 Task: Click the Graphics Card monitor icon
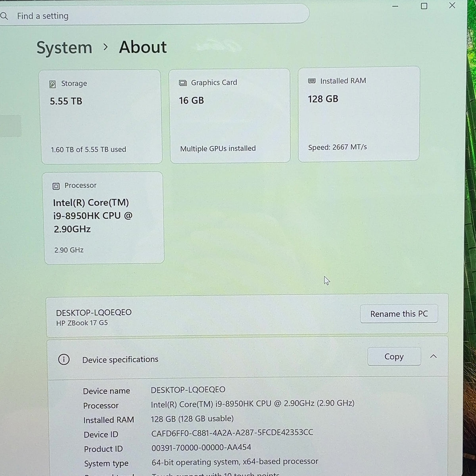[182, 83]
